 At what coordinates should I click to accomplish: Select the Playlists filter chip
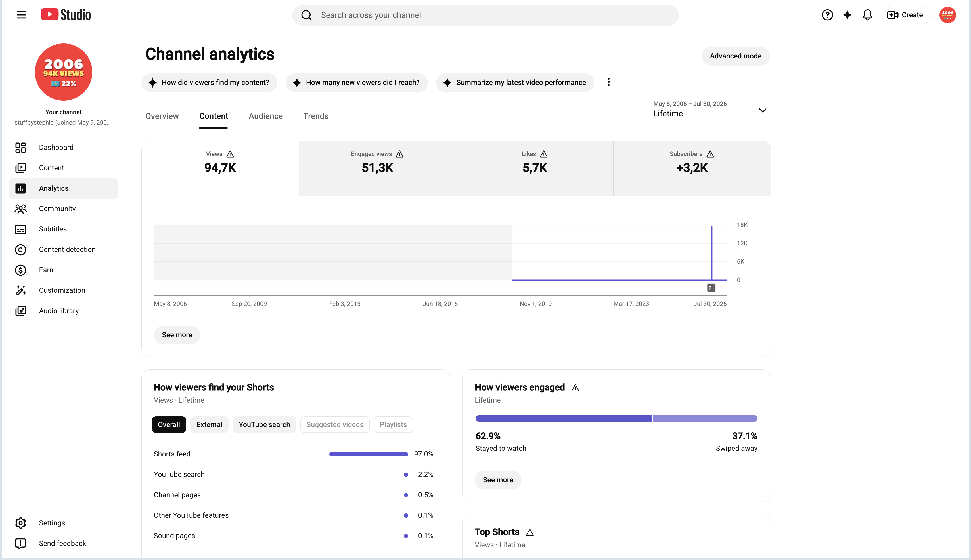coord(393,425)
